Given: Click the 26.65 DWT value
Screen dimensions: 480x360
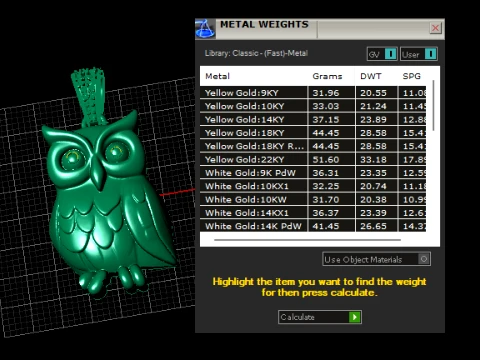Looking at the screenshot, I should click(373, 226).
